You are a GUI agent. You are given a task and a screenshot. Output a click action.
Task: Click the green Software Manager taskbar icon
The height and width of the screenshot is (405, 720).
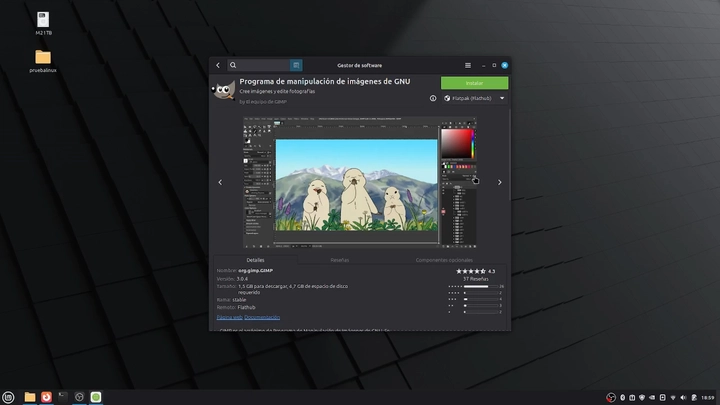point(96,397)
